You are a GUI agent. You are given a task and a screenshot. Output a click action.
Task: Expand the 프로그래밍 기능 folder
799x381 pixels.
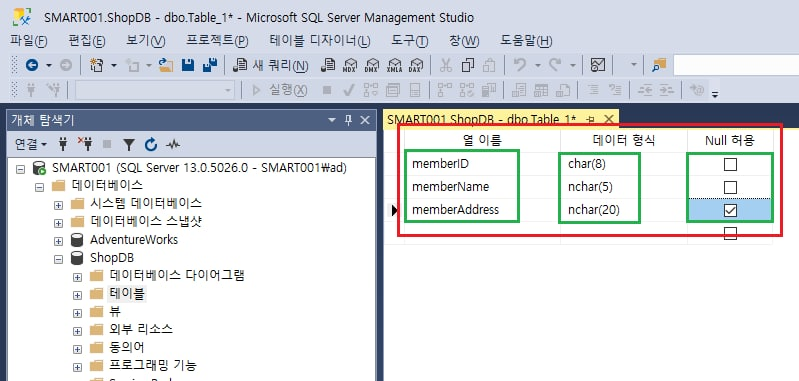pos(77,367)
